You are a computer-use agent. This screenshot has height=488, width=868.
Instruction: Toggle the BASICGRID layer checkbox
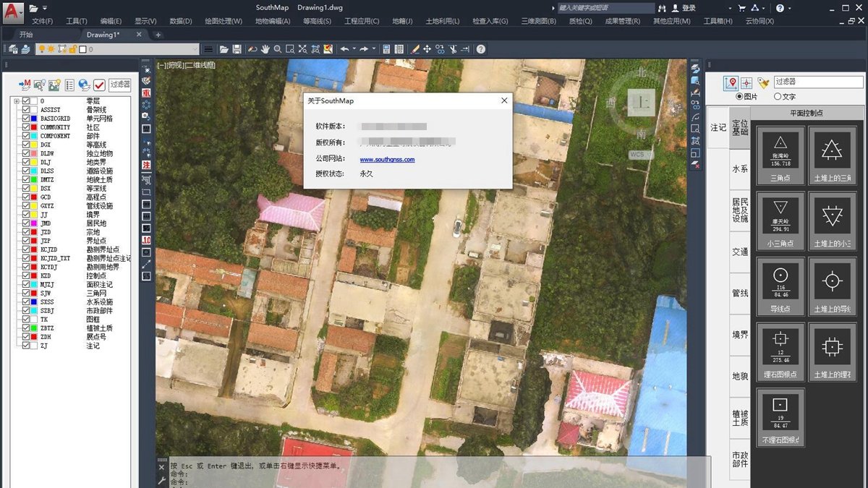26,118
